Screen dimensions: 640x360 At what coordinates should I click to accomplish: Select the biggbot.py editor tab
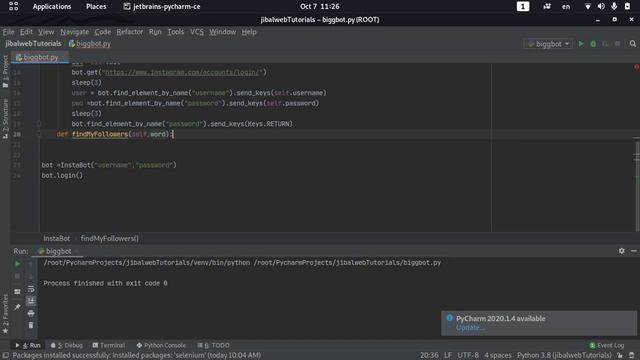[40, 58]
